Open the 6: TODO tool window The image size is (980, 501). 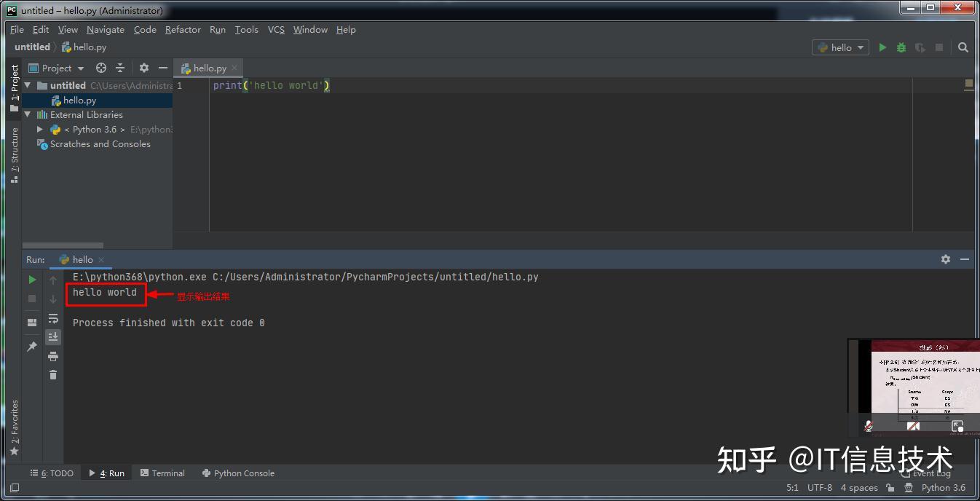coord(52,473)
